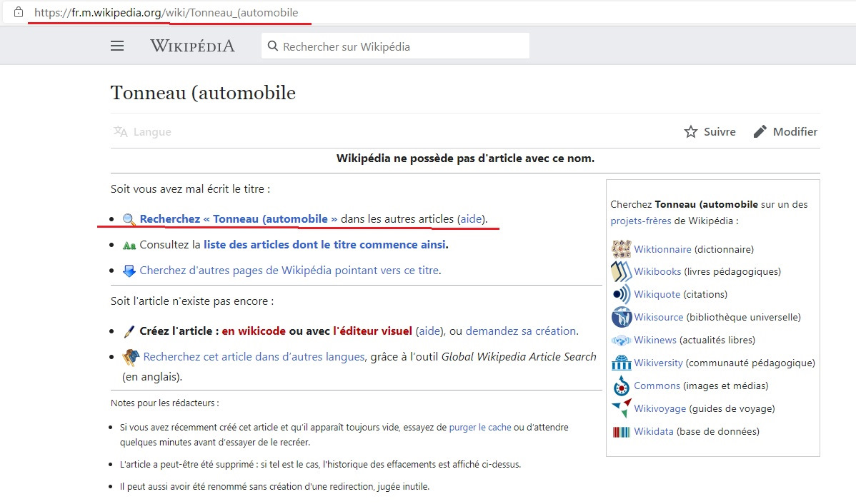Open the Langue selector
Image resolution: width=856 pixels, height=504 pixels.
point(142,131)
